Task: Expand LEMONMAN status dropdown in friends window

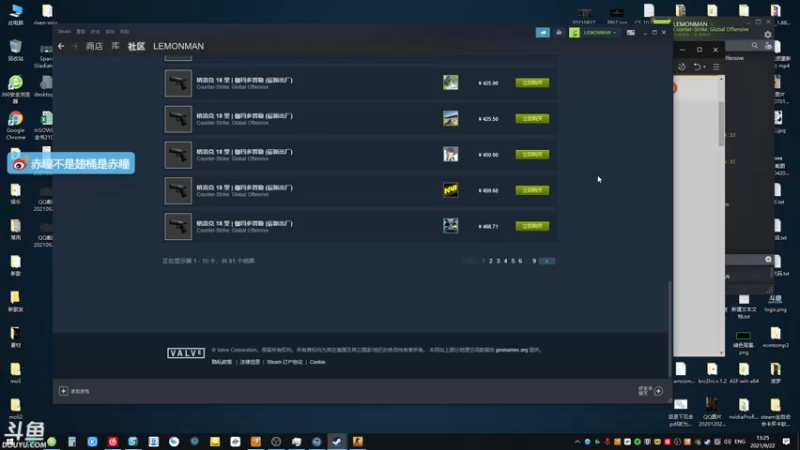Action: coord(711,24)
